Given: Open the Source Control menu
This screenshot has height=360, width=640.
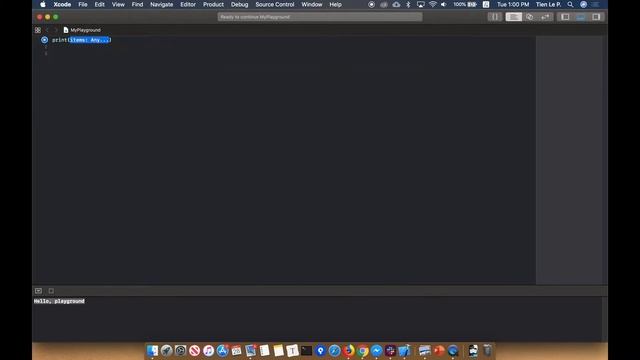Looking at the screenshot, I should click(275, 4).
